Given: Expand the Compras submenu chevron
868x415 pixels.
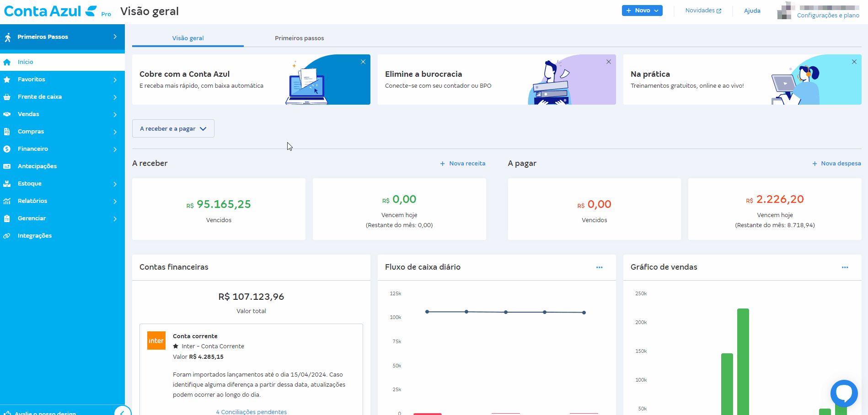Looking at the screenshot, I should click(115, 132).
